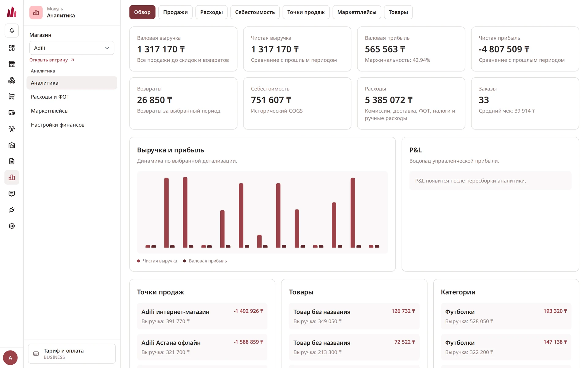Click the Товары section heading

pyautogui.click(x=301, y=292)
